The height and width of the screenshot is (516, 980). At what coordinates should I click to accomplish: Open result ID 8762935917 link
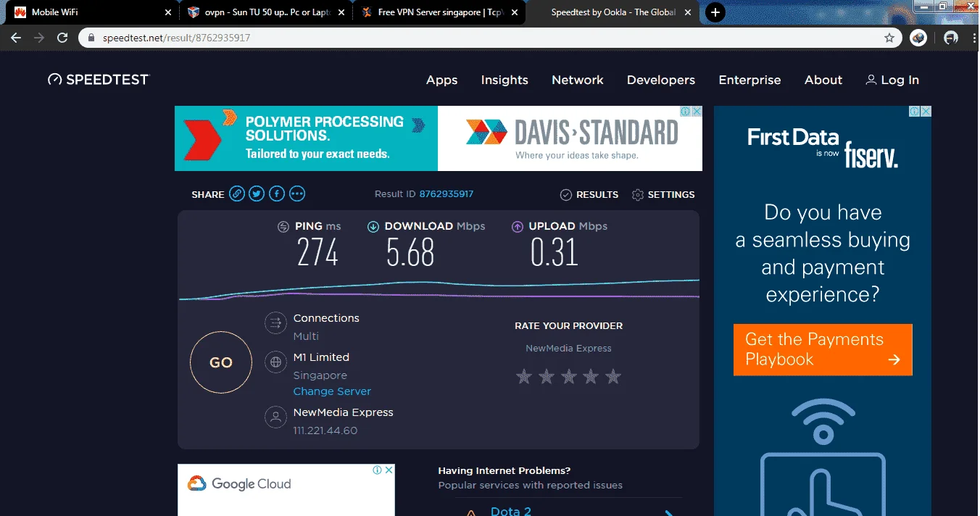[447, 194]
